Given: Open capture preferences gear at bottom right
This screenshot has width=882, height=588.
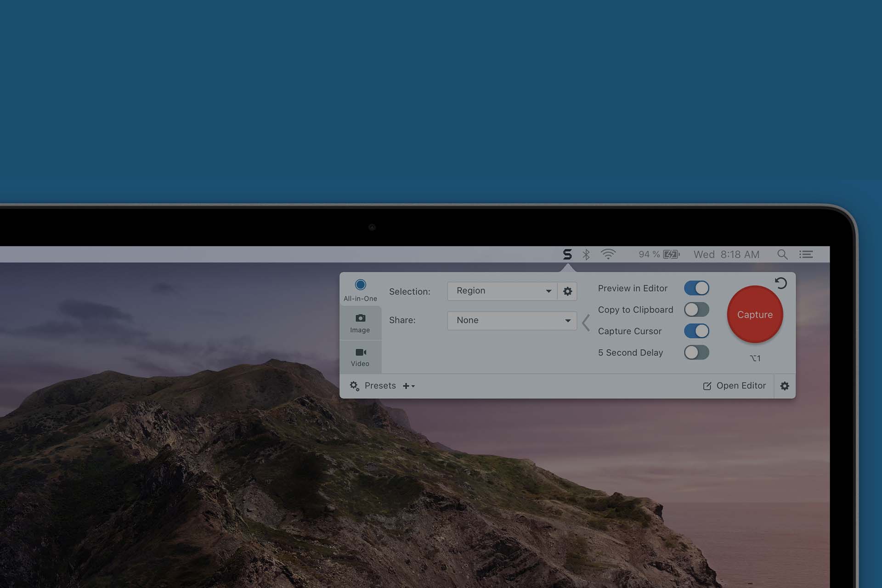Looking at the screenshot, I should click(785, 386).
